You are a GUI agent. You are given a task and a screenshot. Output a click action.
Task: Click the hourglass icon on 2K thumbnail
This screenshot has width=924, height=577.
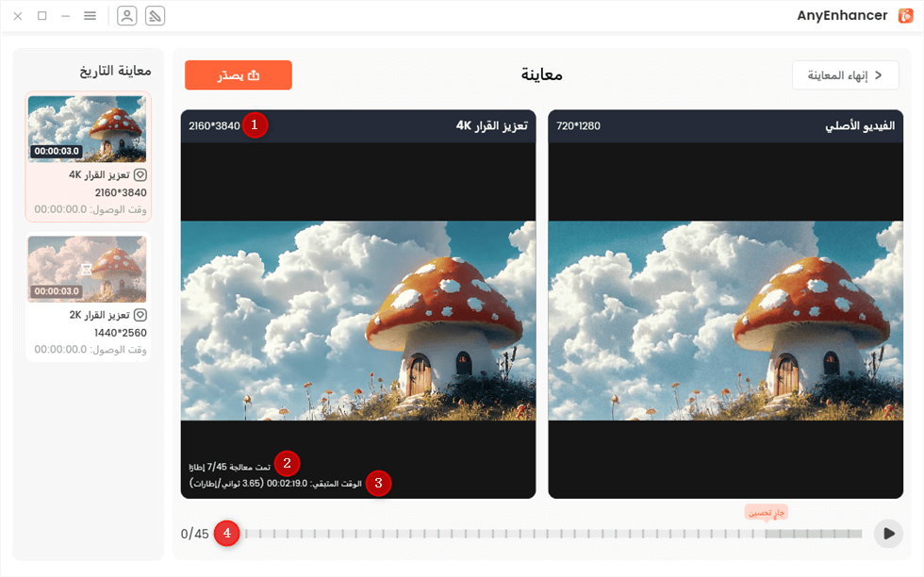(87, 270)
